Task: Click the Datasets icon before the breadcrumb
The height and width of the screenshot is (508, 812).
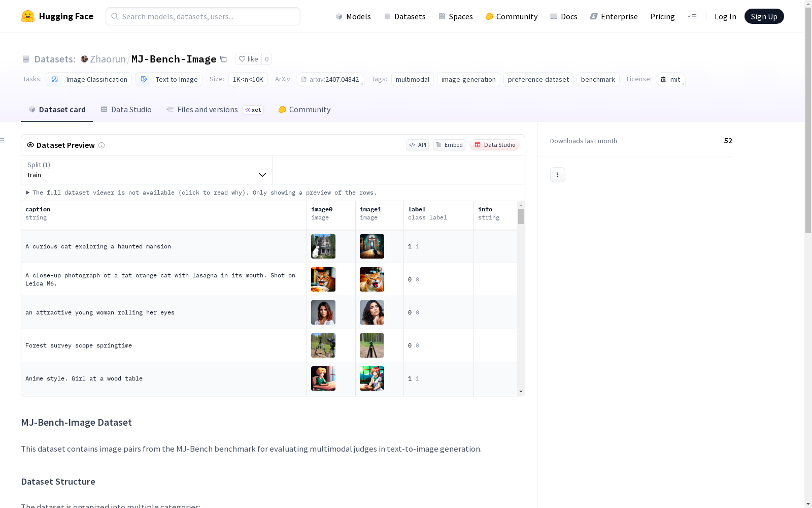Action: click(26, 59)
